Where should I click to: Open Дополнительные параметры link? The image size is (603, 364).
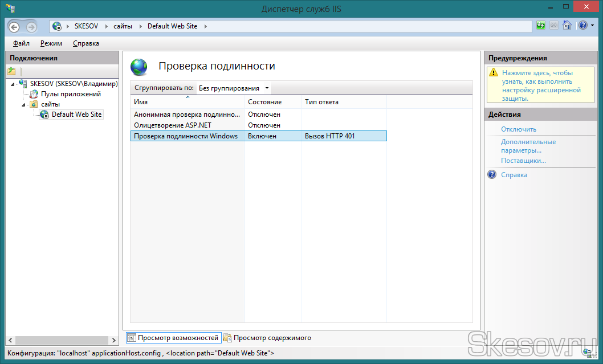[x=528, y=146]
